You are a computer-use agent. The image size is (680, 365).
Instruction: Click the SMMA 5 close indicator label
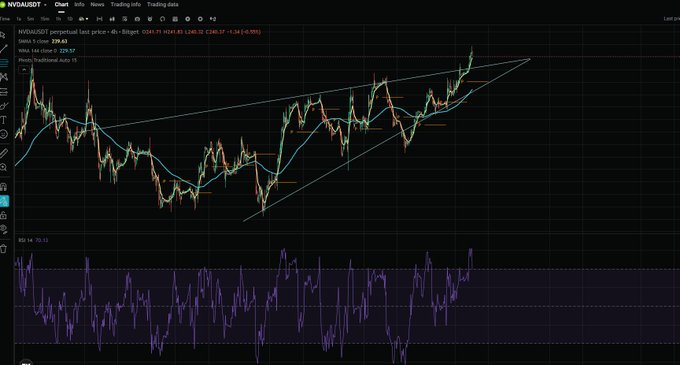click(x=33, y=42)
